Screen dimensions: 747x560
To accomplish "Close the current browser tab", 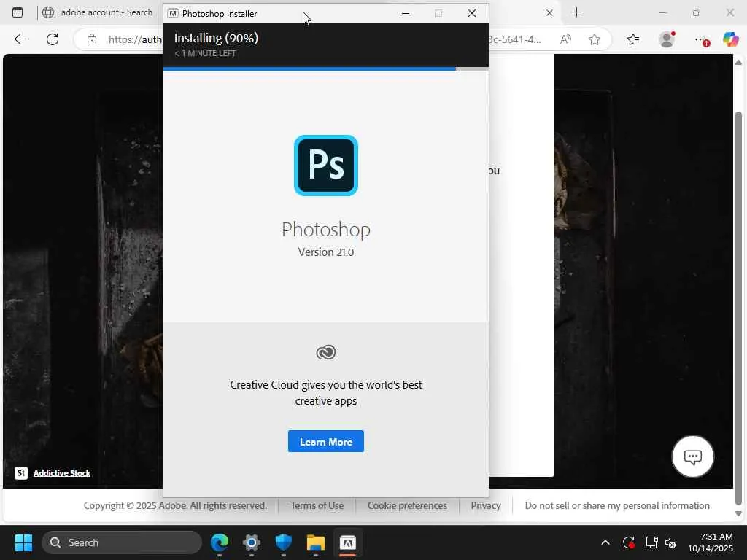I will point(549,13).
